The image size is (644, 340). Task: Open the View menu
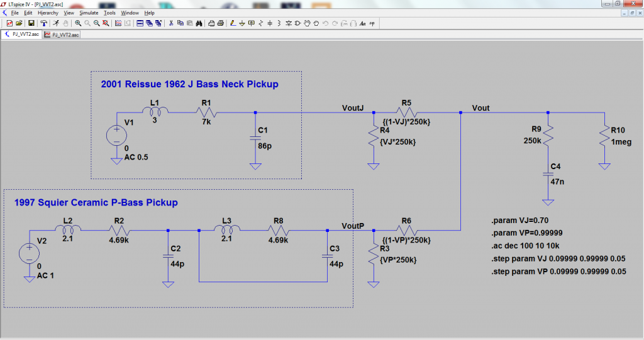click(69, 13)
